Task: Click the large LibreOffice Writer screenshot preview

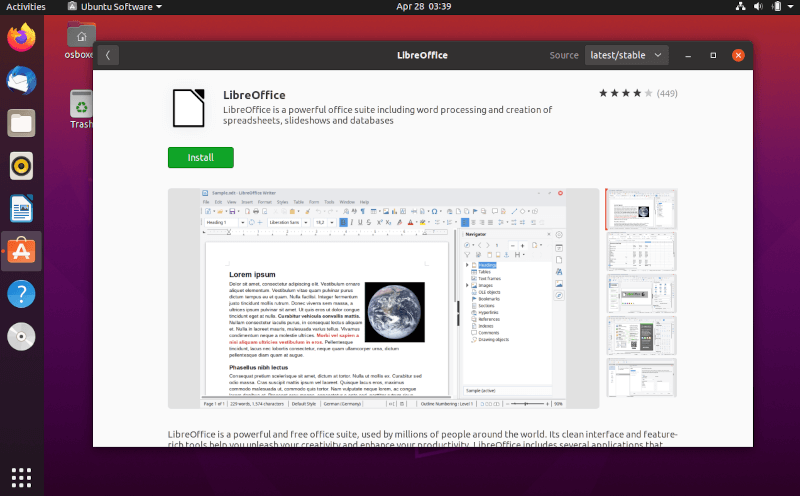Action: click(383, 299)
